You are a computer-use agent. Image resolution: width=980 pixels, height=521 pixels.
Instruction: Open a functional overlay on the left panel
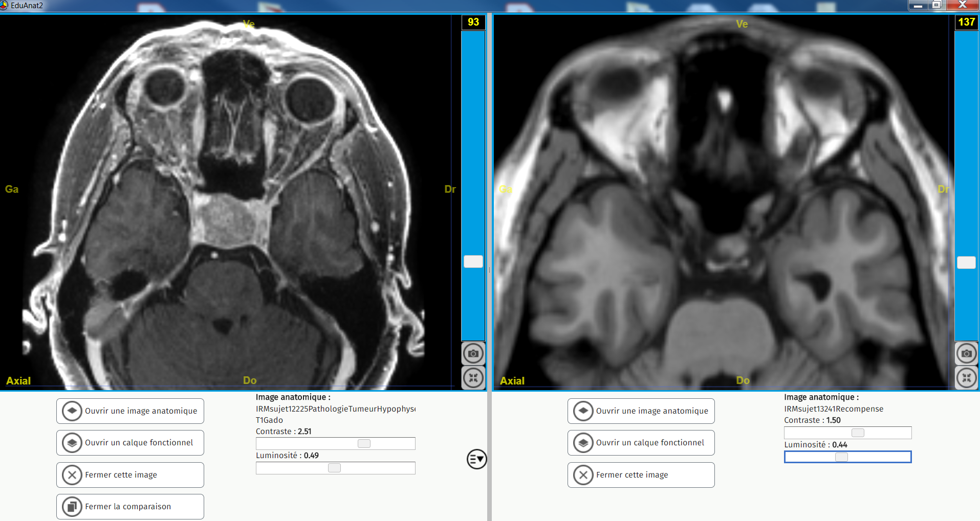click(129, 442)
